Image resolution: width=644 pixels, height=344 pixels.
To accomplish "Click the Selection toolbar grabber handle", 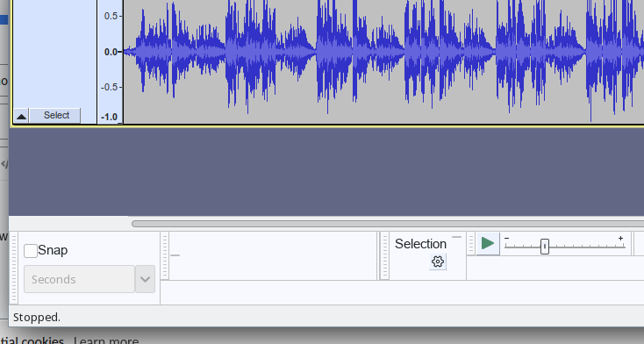I will tap(385, 255).
